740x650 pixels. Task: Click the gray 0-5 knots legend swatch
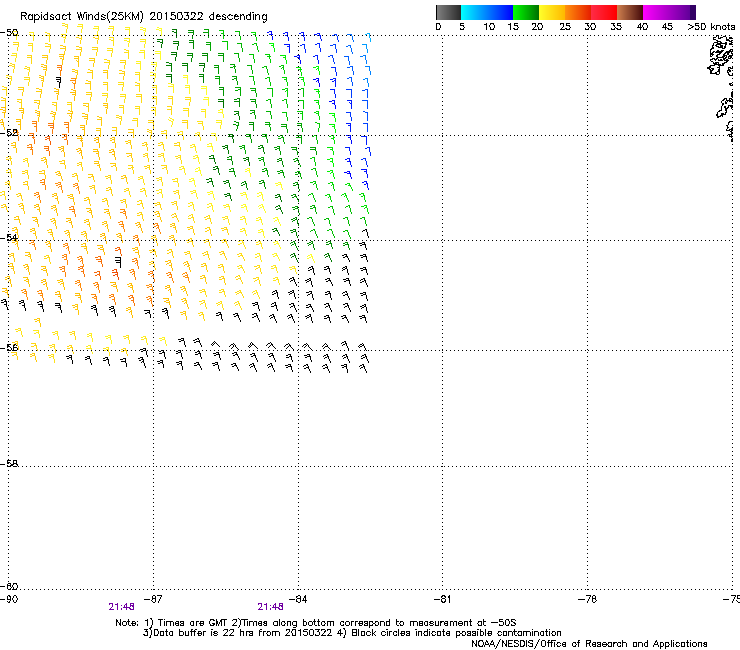tap(448, 12)
